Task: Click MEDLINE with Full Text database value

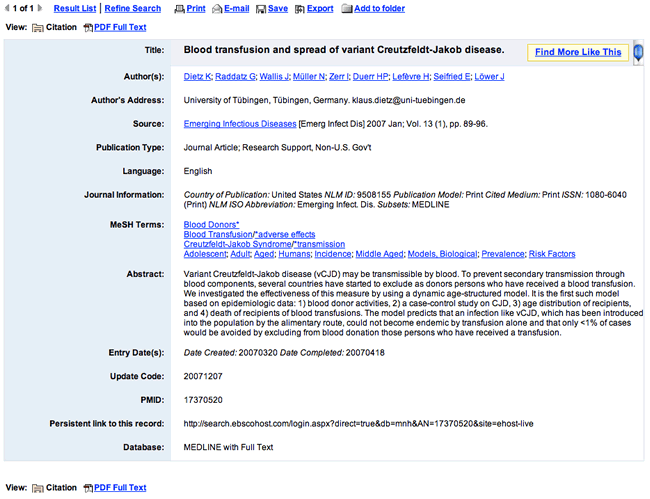Action: click(x=228, y=447)
